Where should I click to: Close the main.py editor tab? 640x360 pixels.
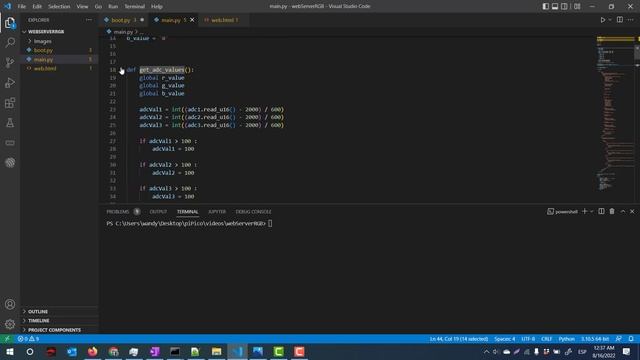click(192, 20)
